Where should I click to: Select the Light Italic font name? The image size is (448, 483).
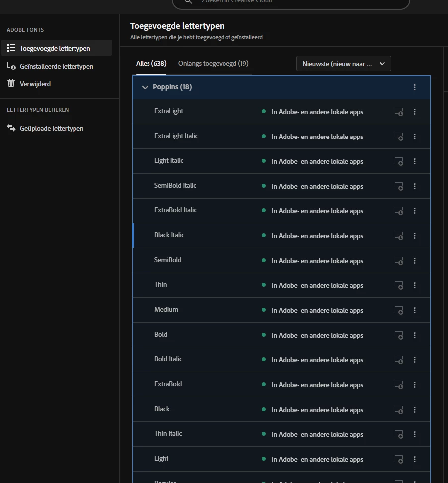click(169, 161)
